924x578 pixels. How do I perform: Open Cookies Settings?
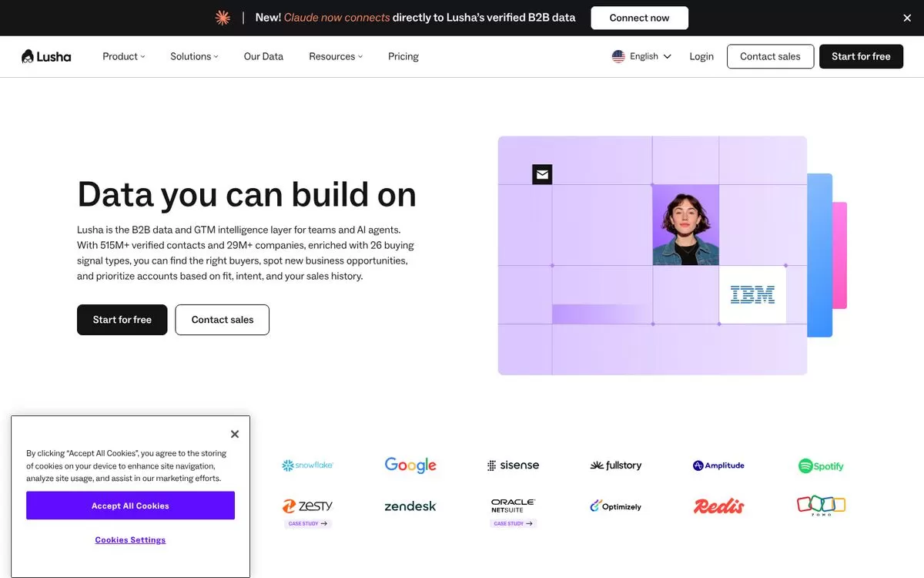click(130, 540)
